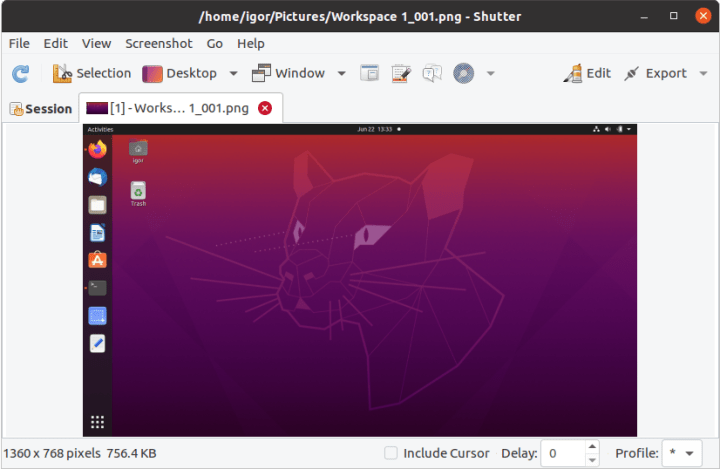Screen dimensions: 720x469
Task: Click previewed system tray network icon
Action: (x=596, y=129)
